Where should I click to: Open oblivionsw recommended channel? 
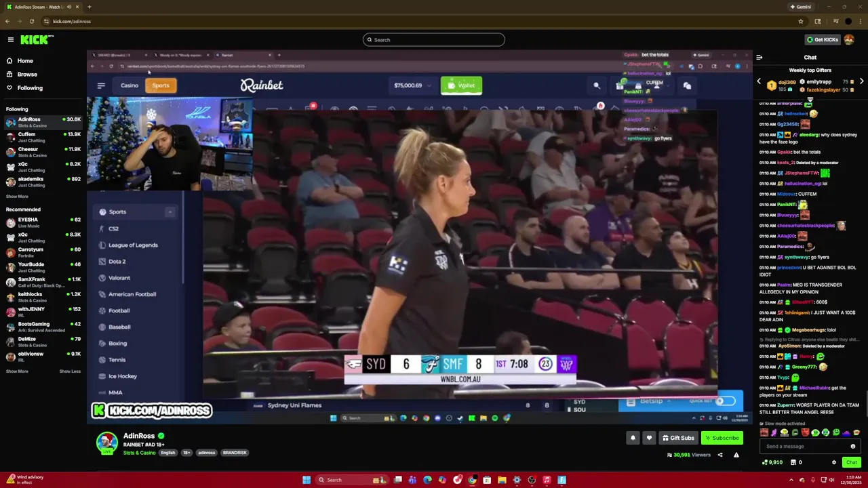click(43, 357)
